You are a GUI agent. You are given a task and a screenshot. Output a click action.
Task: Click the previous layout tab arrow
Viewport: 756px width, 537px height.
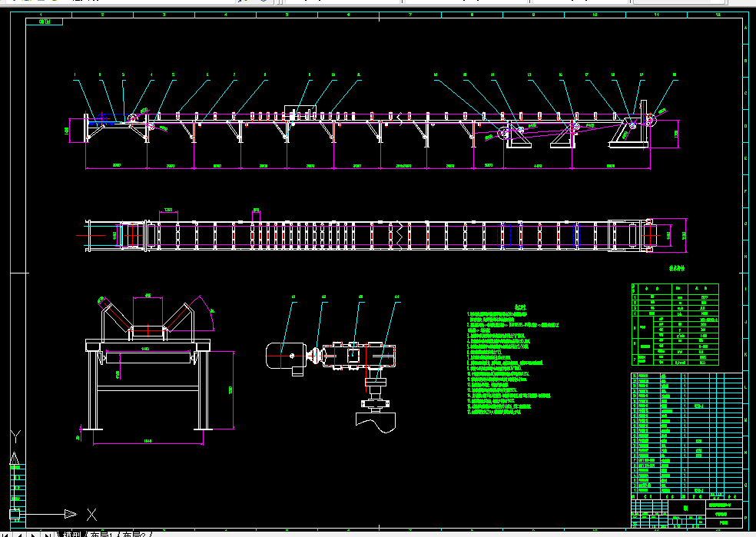20,534
